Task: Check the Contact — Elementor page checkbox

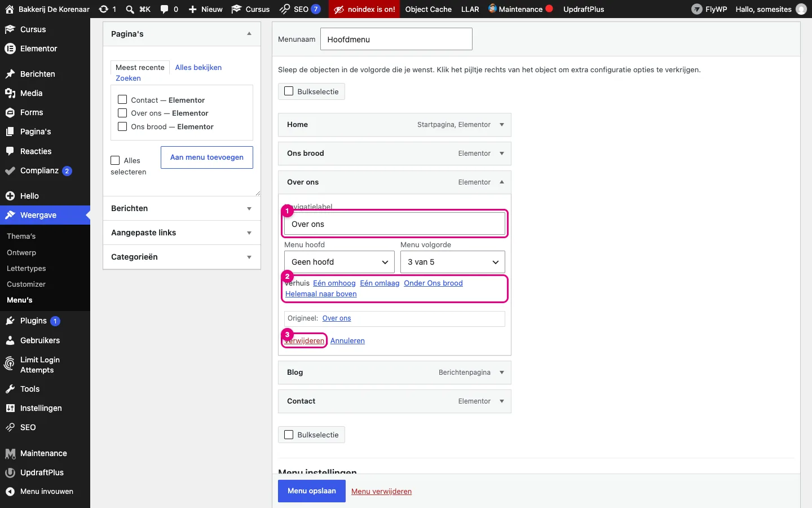Action: click(122, 99)
